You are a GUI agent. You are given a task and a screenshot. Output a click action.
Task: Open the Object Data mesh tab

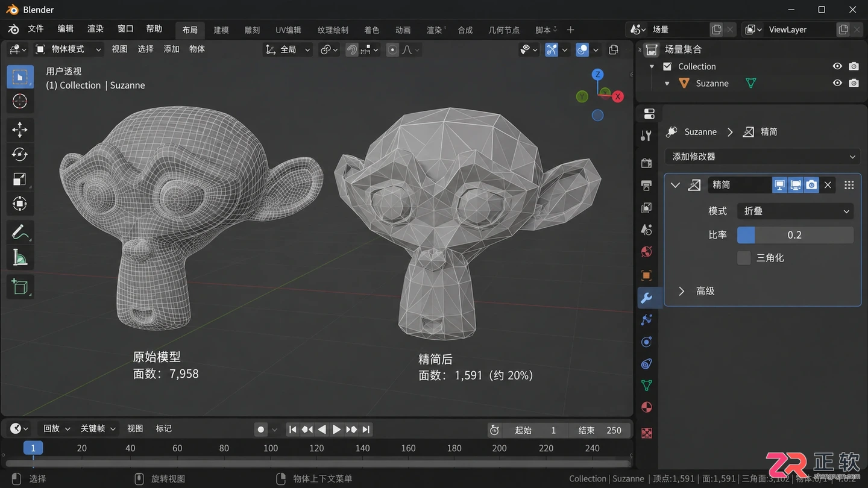tap(647, 385)
